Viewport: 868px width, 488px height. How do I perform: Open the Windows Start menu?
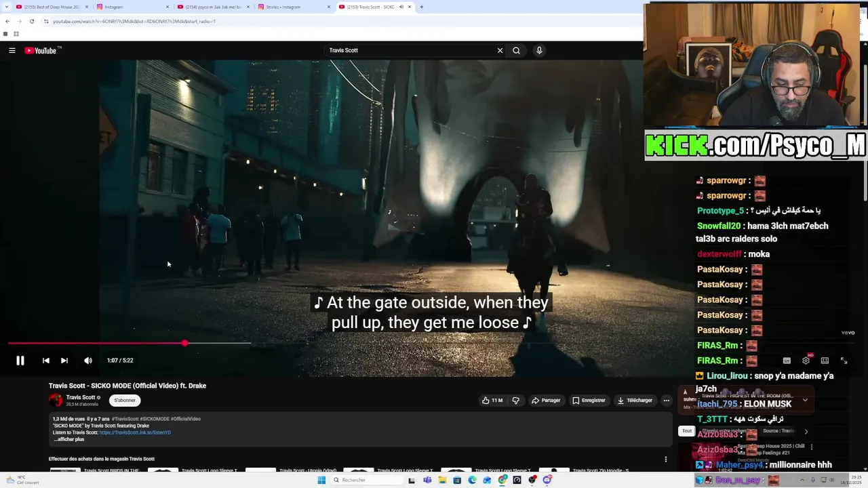click(321, 480)
